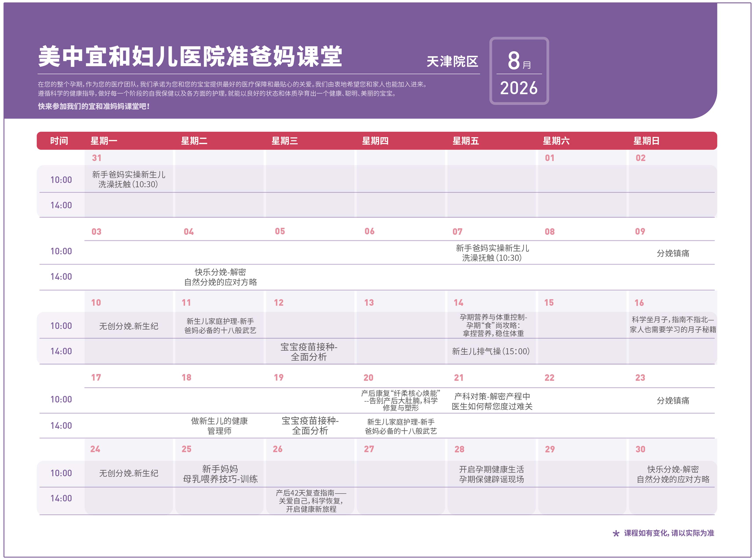This screenshot has width=755, height=560.
Task: Open the "科学坐月子,指南不指北" class
Action: (673, 324)
